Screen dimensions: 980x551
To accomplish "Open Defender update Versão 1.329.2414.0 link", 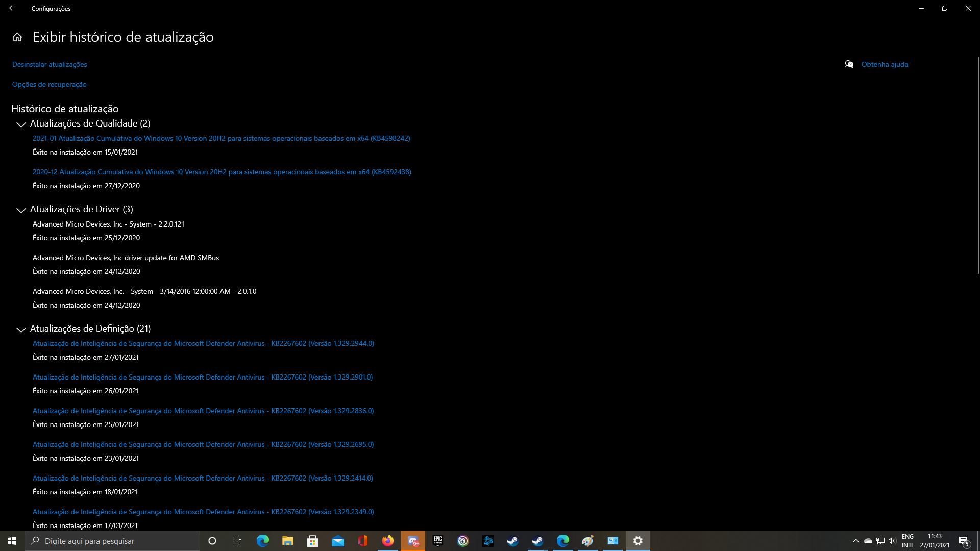I will click(203, 478).
